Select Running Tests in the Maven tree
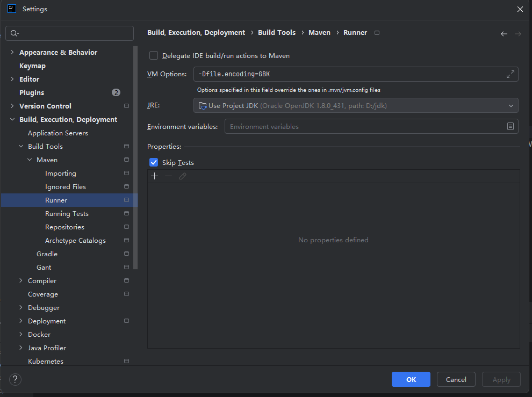The height and width of the screenshot is (397, 532). click(x=67, y=213)
